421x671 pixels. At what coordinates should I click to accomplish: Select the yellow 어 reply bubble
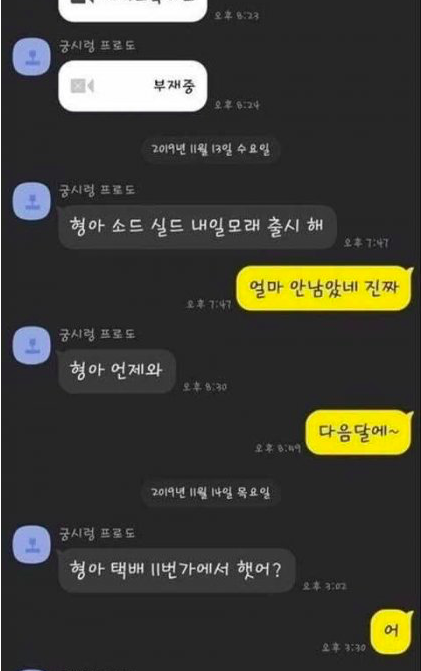click(x=391, y=631)
